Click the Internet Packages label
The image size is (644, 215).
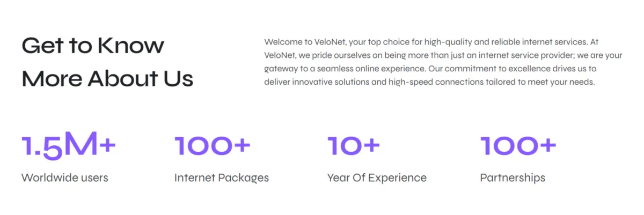(x=222, y=178)
